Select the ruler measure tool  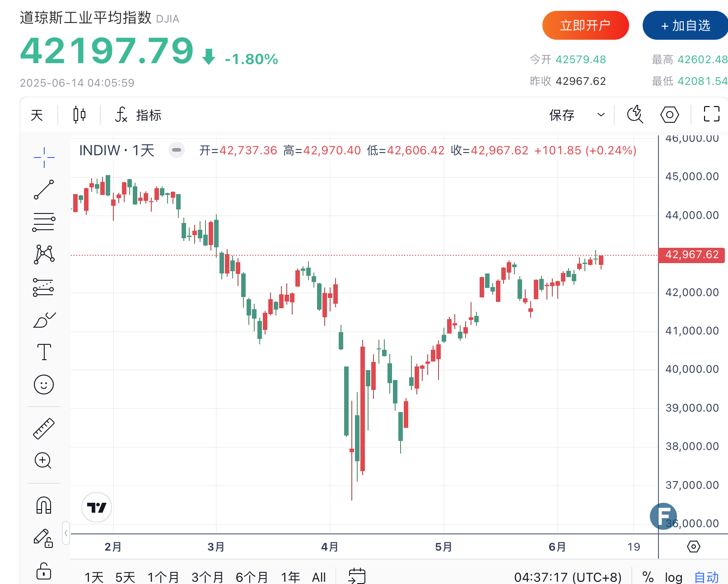[x=44, y=429]
